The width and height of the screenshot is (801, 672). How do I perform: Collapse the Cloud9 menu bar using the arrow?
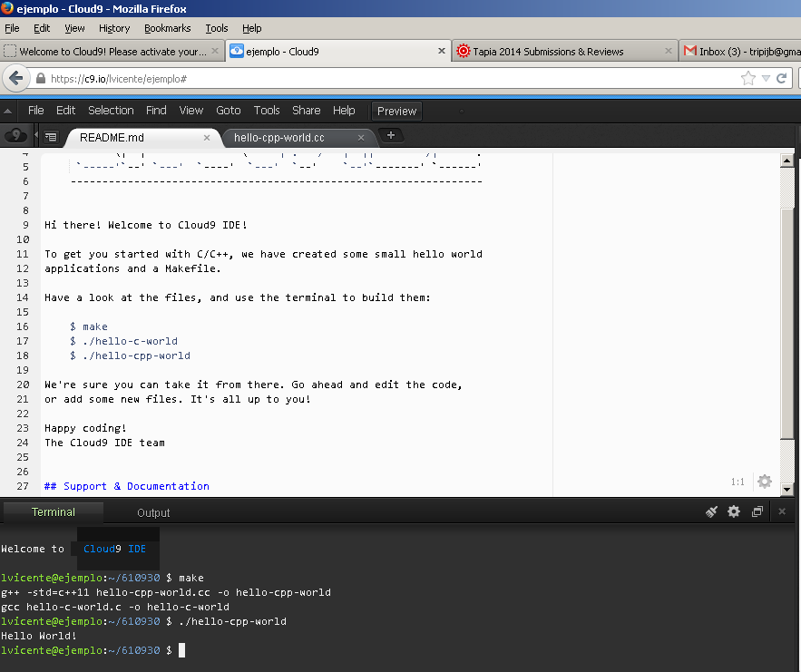click(8, 111)
